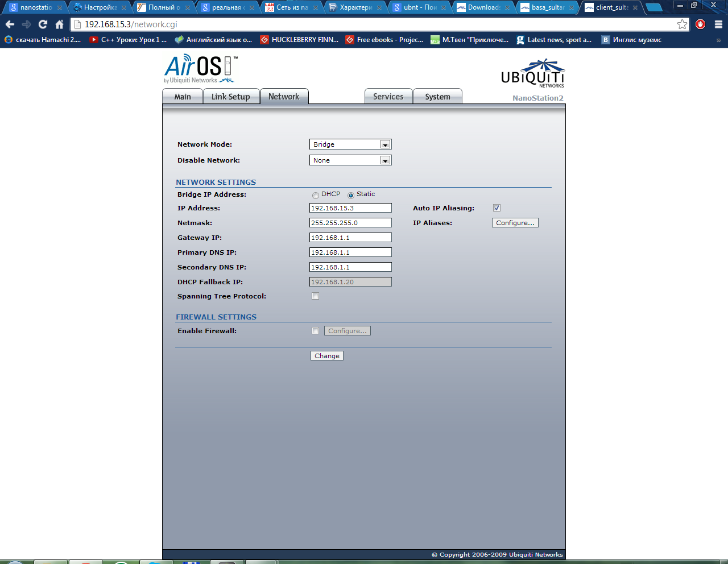
Task: Open the 'Free ebooks - Projec...' bookmark
Action: [x=384, y=40]
